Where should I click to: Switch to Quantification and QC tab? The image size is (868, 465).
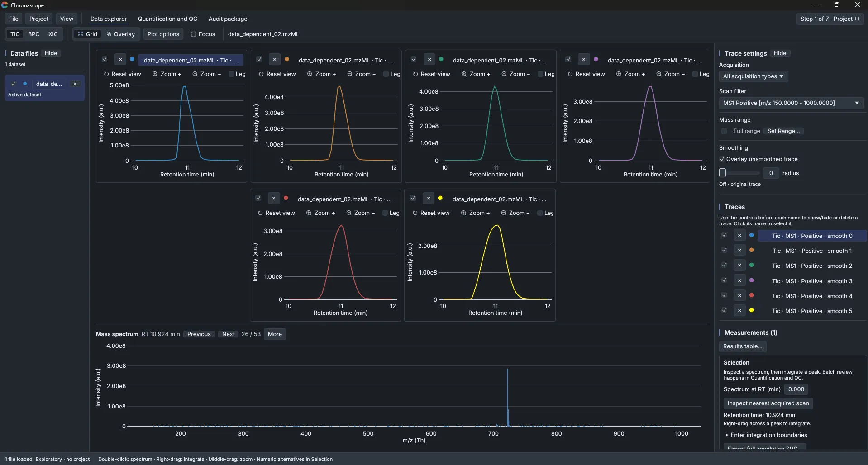pos(167,19)
